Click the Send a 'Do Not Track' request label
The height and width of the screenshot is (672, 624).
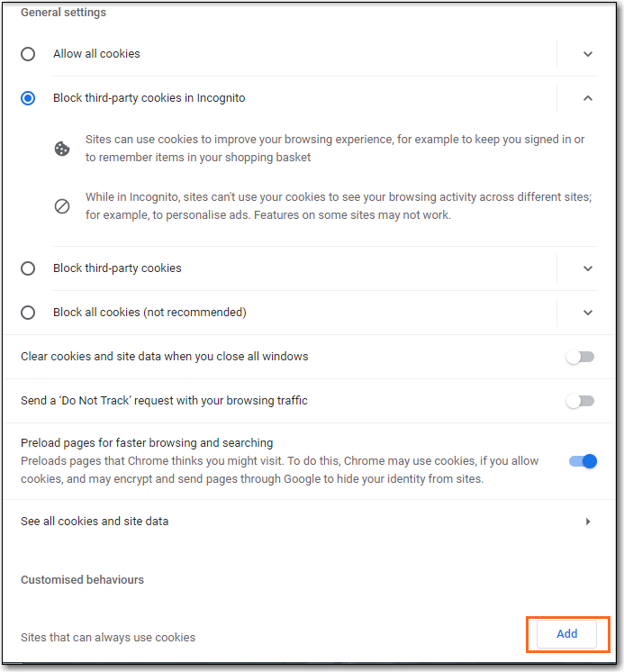164,400
